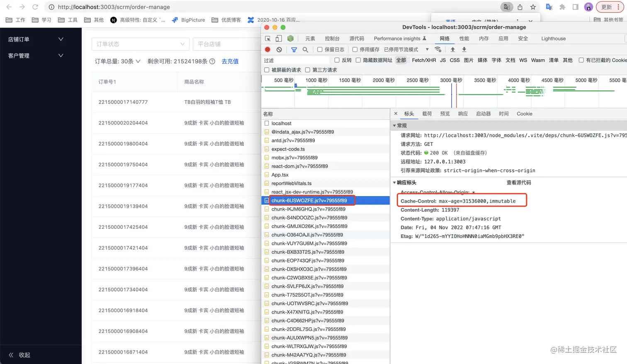Click the translate page icon in address bar
The width and height of the screenshot is (627, 364).
point(506,7)
